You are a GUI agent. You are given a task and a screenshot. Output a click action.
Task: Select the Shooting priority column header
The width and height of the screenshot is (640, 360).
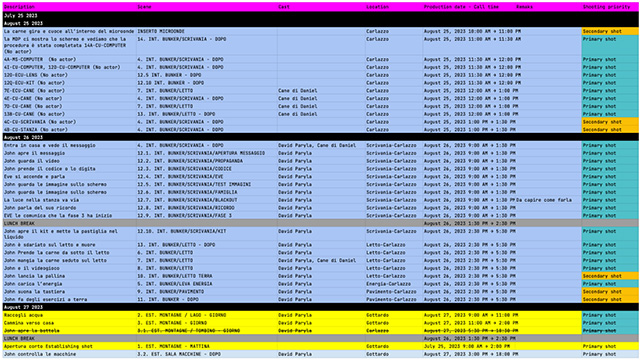pyautogui.click(x=606, y=7)
